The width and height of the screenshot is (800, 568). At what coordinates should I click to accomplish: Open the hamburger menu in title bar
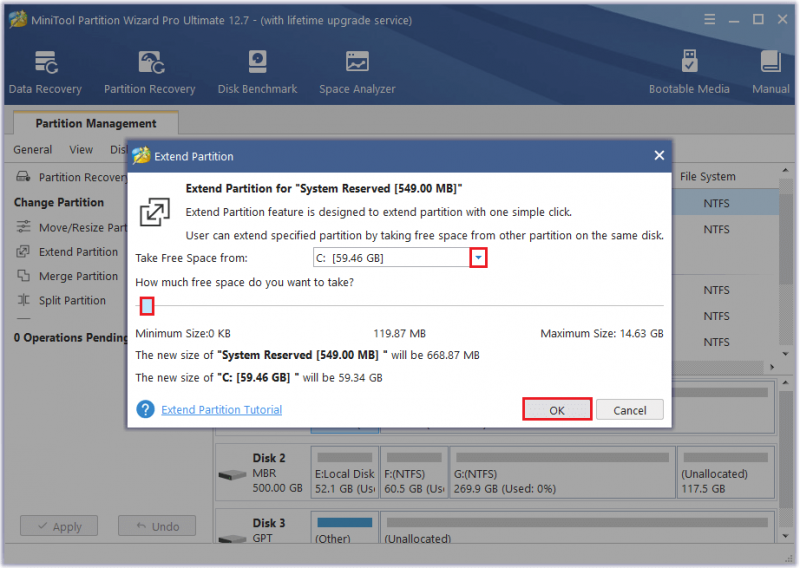pyautogui.click(x=709, y=19)
